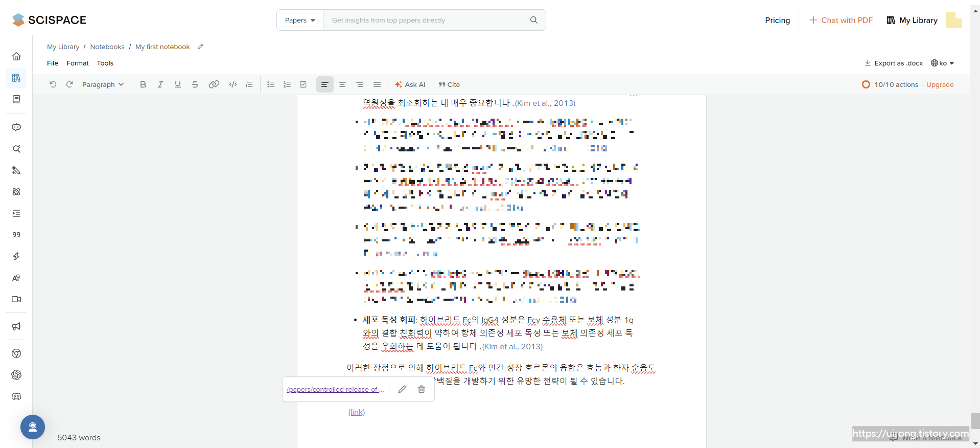
Task: Open the AI detector icon in sidebar
Action: tap(16, 278)
